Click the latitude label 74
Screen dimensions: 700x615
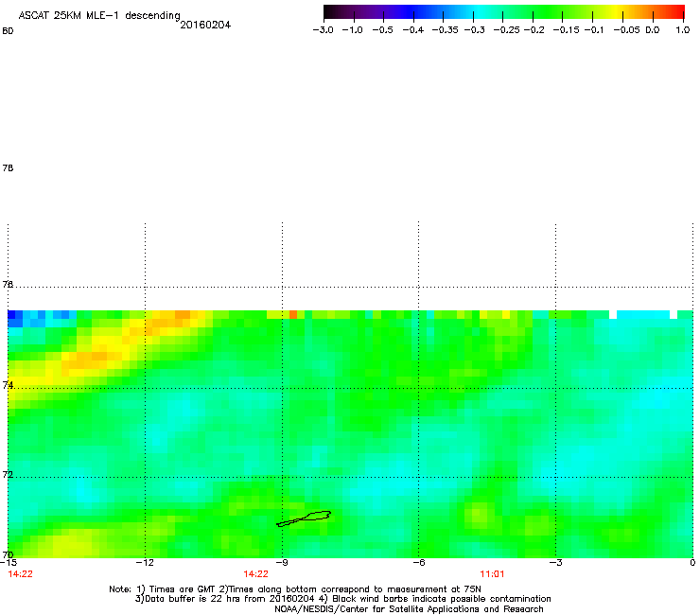tap(8, 385)
